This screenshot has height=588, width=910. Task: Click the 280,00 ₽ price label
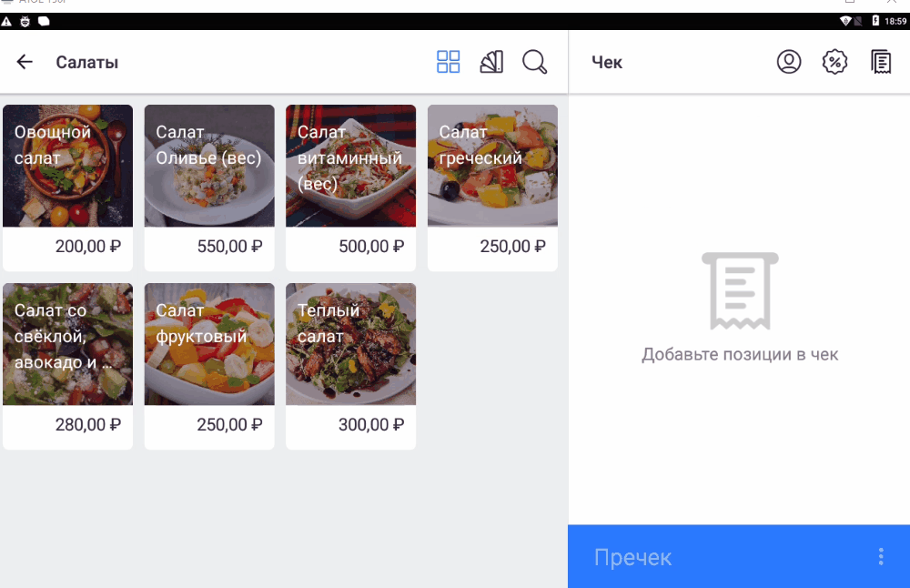point(88,425)
